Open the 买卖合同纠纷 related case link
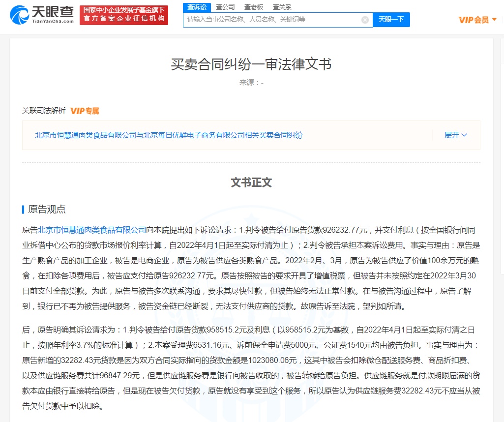 (x=169, y=135)
